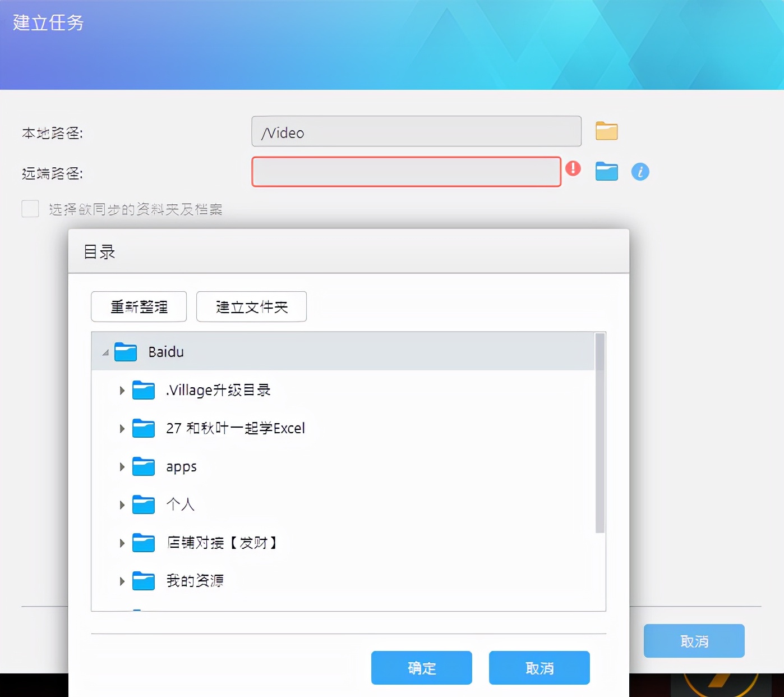This screenshot has width=784, height=697.
Task: Confirm selection with 确定 button
Action: click(x=421, y=668)
